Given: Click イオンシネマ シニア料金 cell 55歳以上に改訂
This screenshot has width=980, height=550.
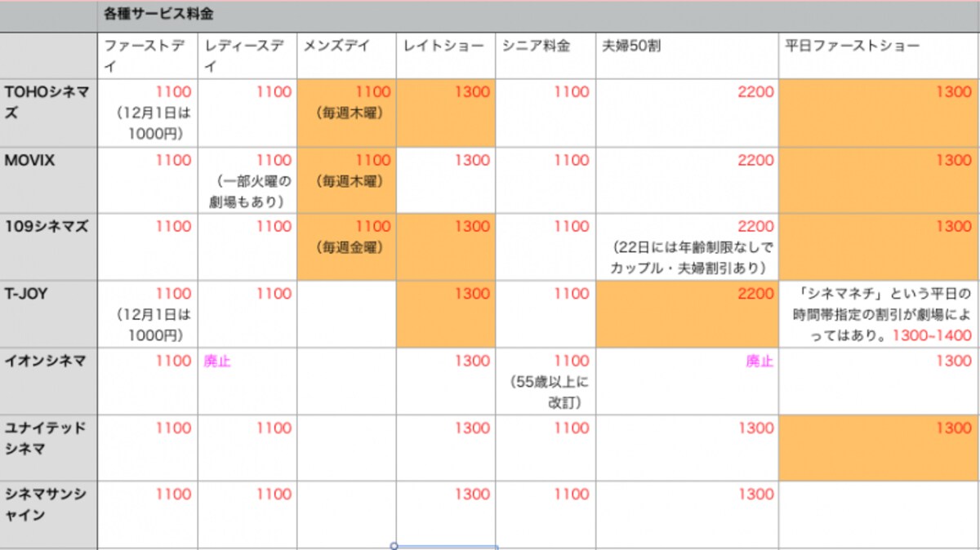Looking at the screenshot, I should pyautogui.click(x=546, y=382).
